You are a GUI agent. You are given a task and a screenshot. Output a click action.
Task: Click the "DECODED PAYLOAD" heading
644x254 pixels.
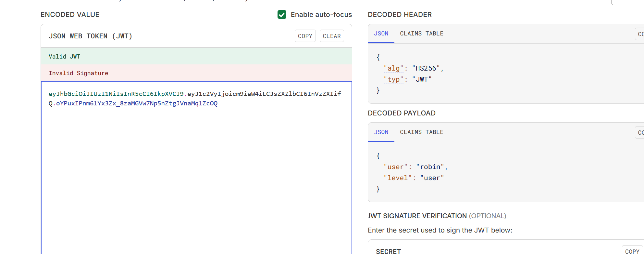(x=402, y=113)
